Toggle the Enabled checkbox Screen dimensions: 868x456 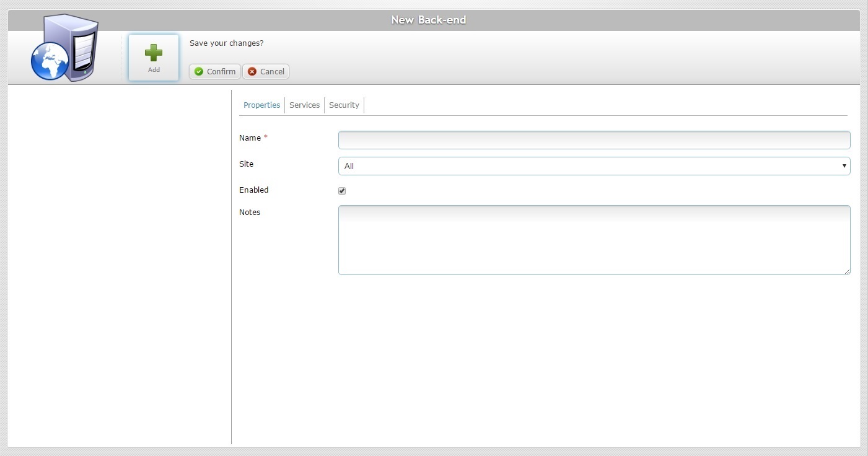coord(342,191)
